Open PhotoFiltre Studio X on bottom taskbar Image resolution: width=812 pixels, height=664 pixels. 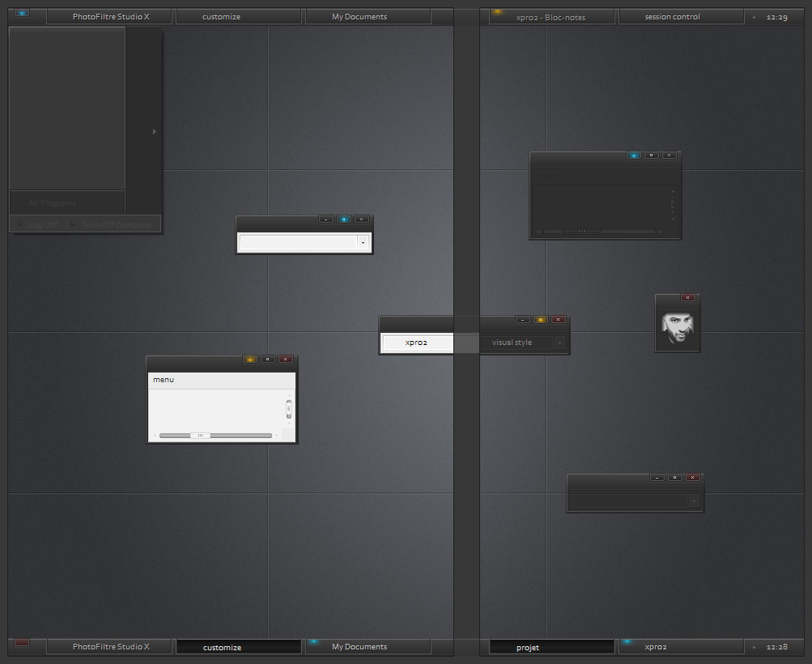click(110, 646)
